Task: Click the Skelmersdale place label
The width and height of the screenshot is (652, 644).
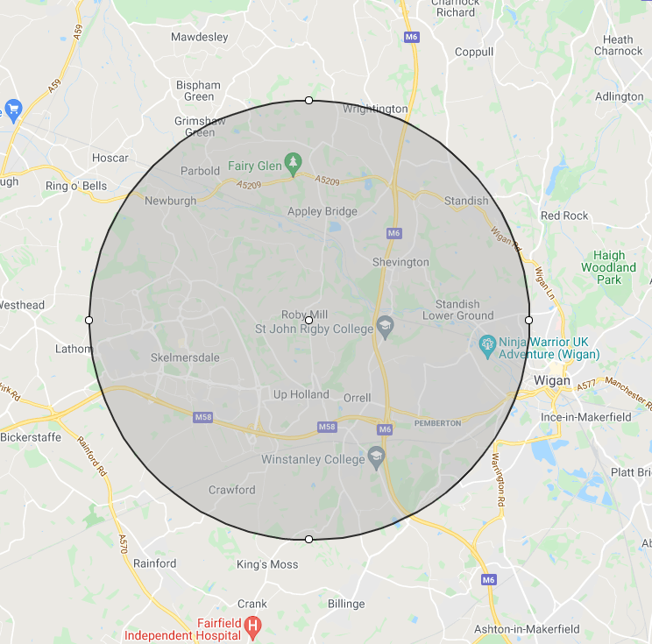Action: [185, 357]
